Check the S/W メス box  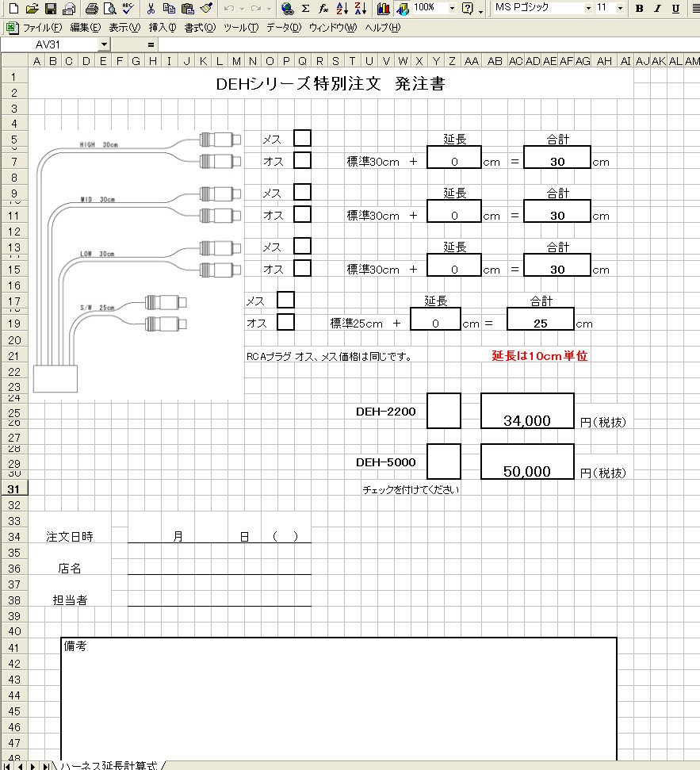(x=285, y=300)
